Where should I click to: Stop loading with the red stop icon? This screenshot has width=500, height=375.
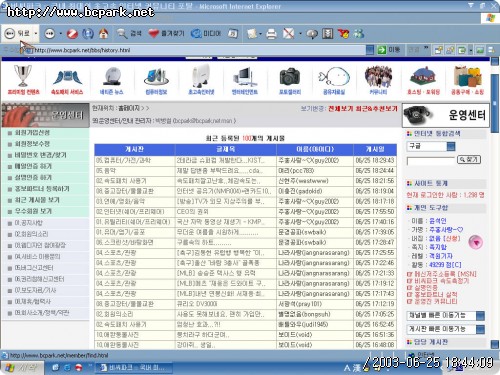click(x=72, y=33)
